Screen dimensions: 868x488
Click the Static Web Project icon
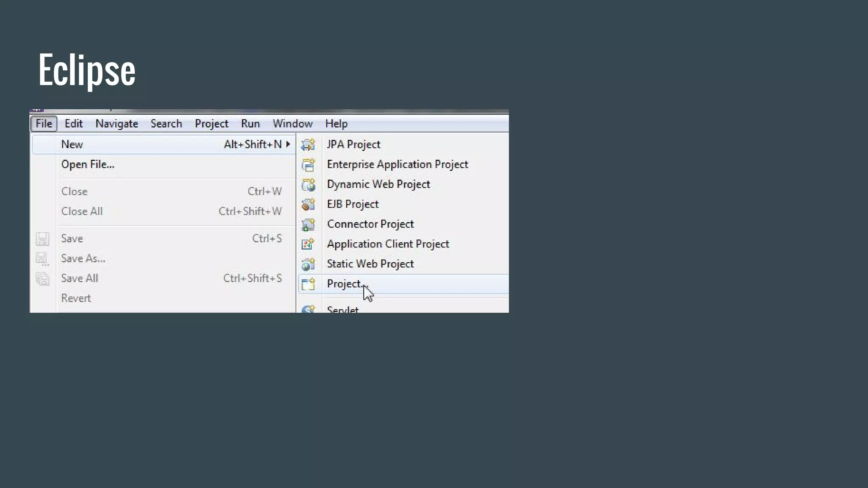point(308,264)
